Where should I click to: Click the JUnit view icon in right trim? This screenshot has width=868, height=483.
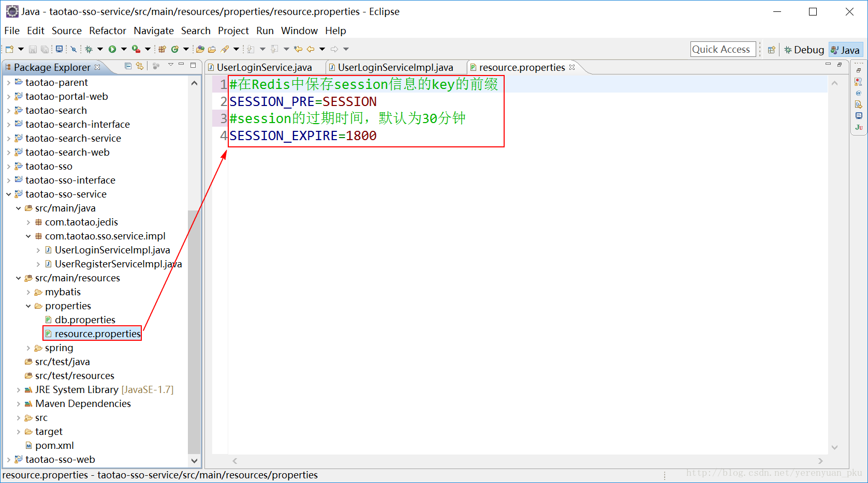859,127
